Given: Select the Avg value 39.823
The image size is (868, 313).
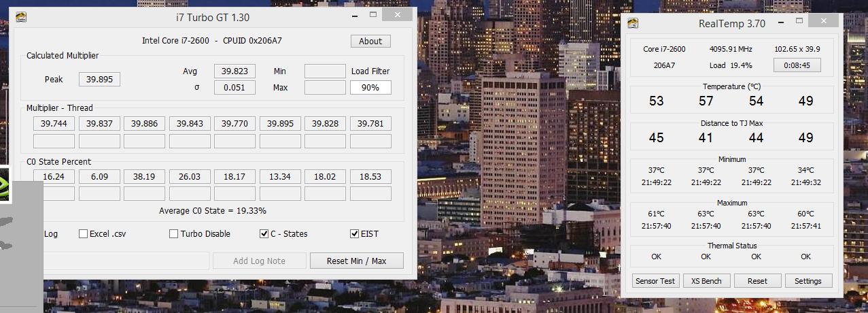Looking at the screenshot, I should coord(235,71).
